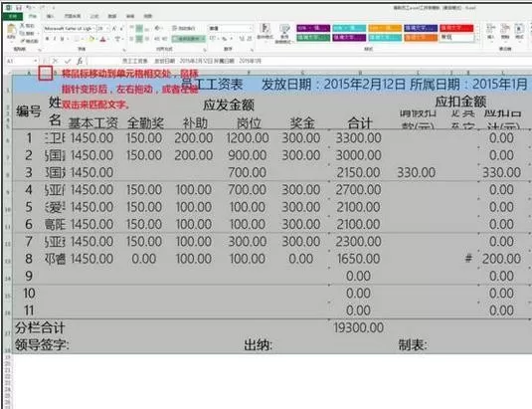This screenshot has width=532, height=409.
Task: Open the Alignment dialog launcher
Action: pos(205,50)
